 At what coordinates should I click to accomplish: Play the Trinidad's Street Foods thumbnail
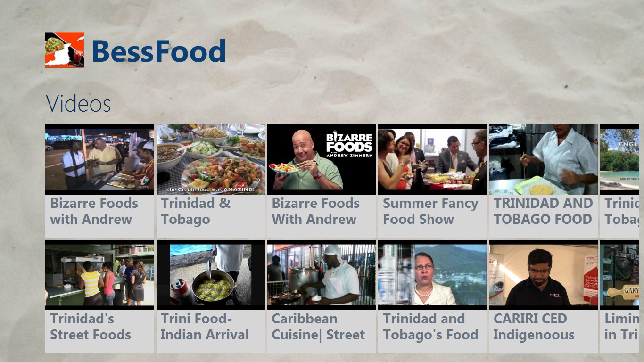pos(99,275)
